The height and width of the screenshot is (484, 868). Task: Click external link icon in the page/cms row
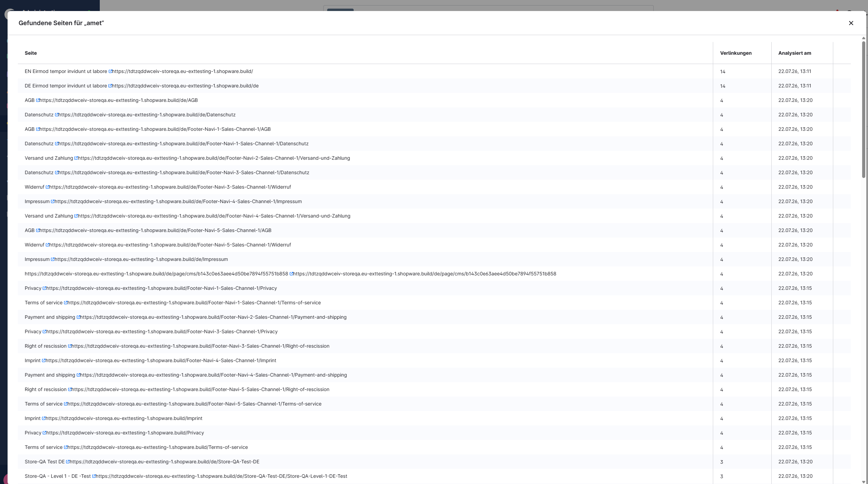point(291,274)
